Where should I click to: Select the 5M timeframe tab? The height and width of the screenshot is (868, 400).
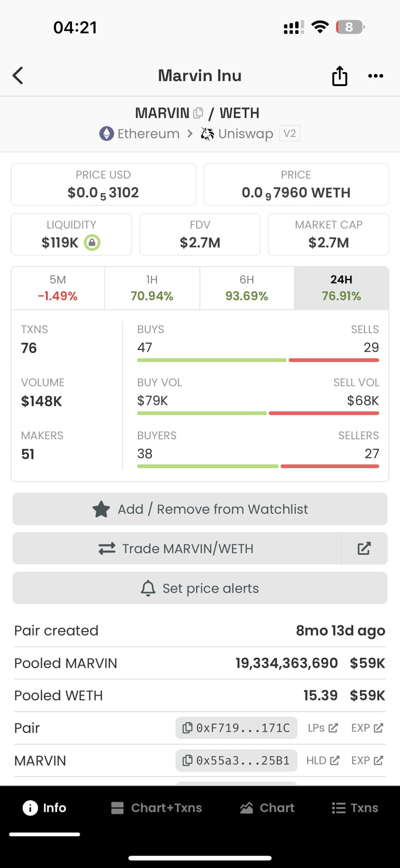click(58, 288)
